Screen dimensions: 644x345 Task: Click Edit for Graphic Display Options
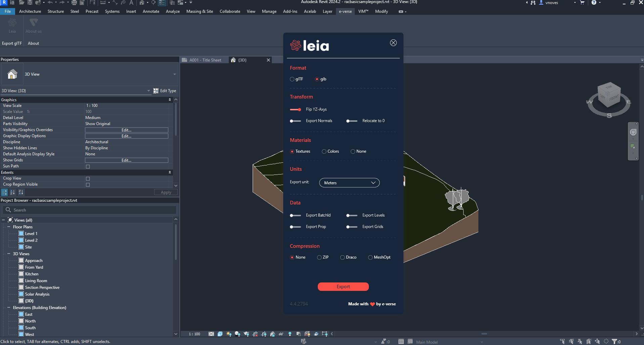pos(127,136)
